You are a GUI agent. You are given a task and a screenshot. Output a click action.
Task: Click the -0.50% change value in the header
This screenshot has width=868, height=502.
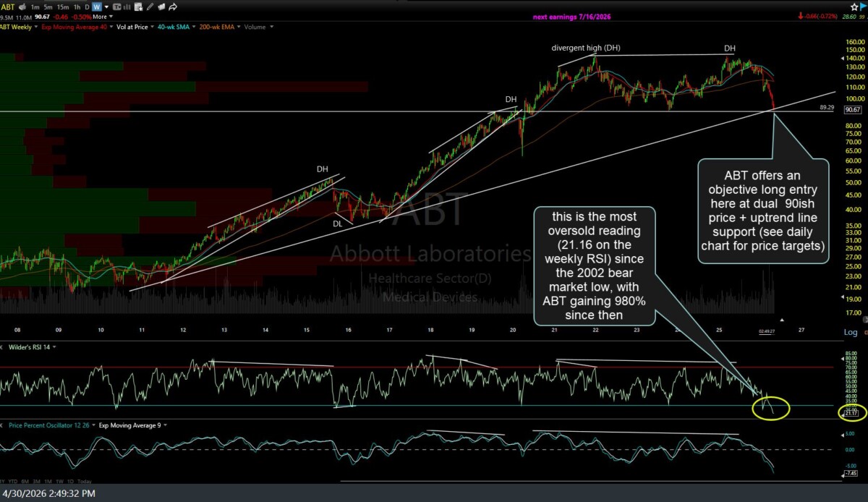tap(82, 17)
